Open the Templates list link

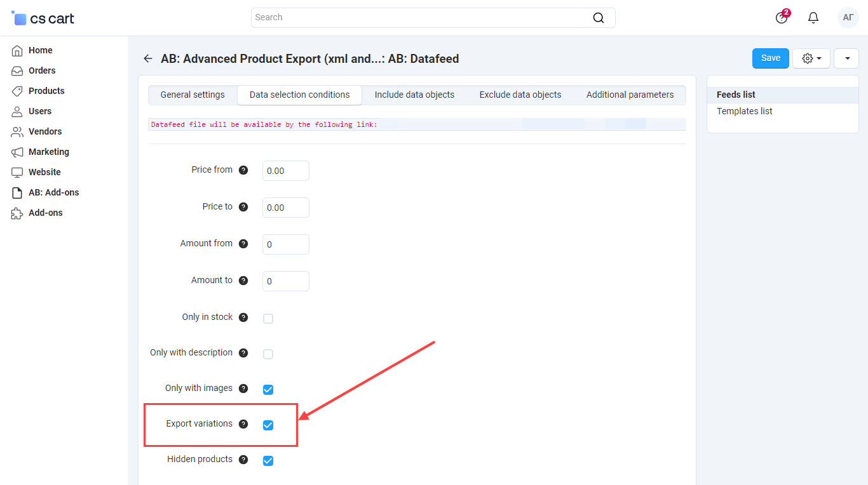pos(745,111)
